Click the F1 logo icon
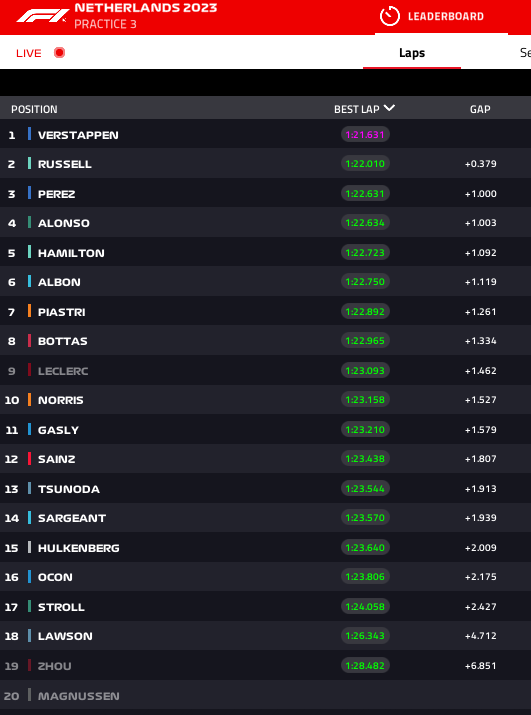Viewport: 531px width, 715px height. pos(42,16)
